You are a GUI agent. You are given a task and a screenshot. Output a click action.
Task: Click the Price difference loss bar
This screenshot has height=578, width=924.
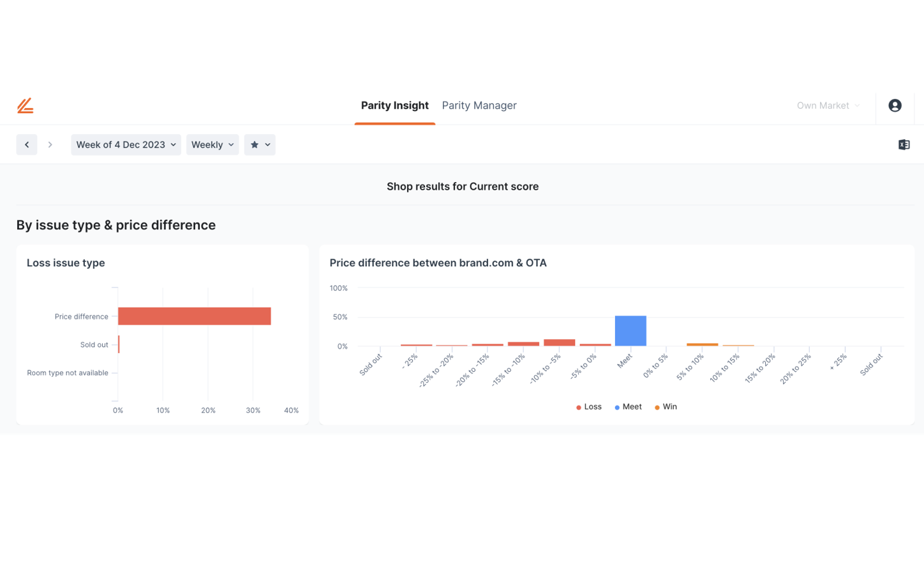click(x=194, y=316)
